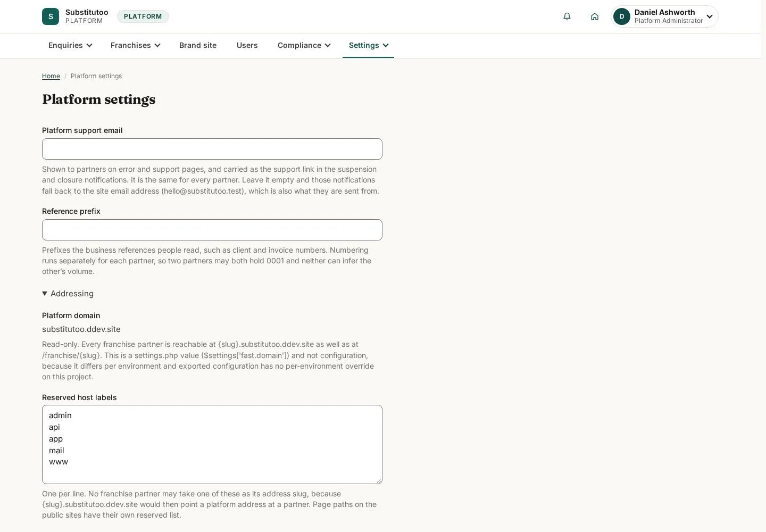The width and height of the screenshot is (766, 532).
Task: Click the PLATFORM badge in the header
Action: tap(143, 16)
